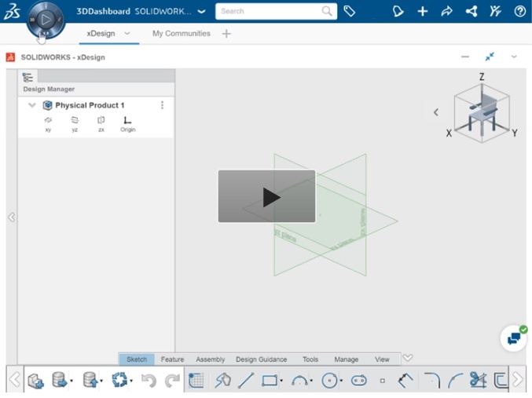Select the Design Guidance tab

[x=261, y=359]
